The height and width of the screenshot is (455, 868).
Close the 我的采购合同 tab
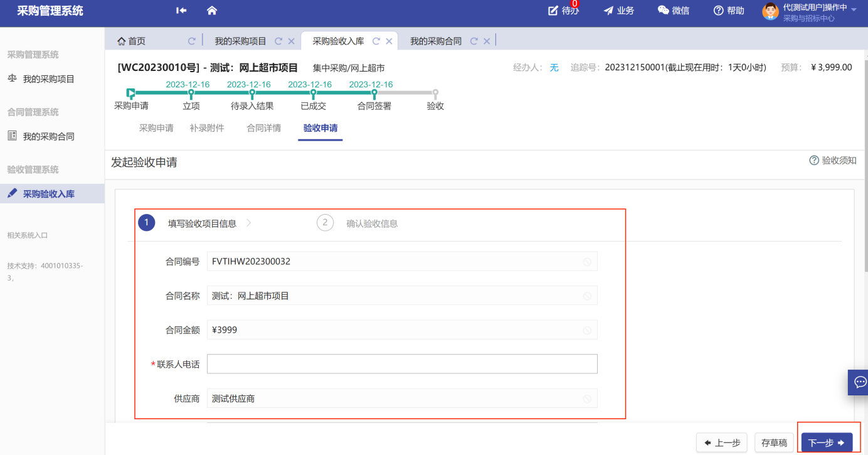486,41
